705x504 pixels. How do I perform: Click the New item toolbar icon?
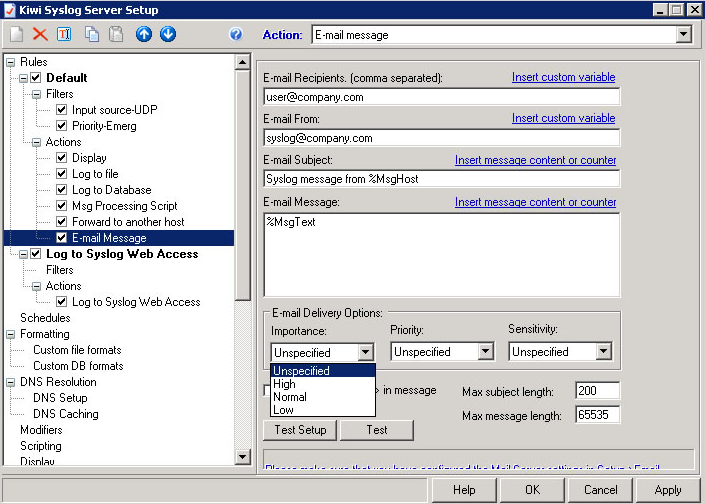tap(17, 34)
